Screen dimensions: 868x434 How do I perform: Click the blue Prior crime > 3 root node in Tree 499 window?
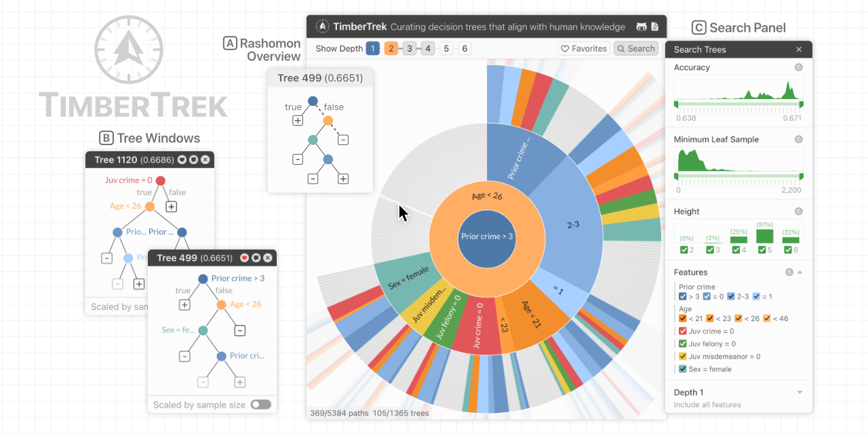(x=203, y=279)
